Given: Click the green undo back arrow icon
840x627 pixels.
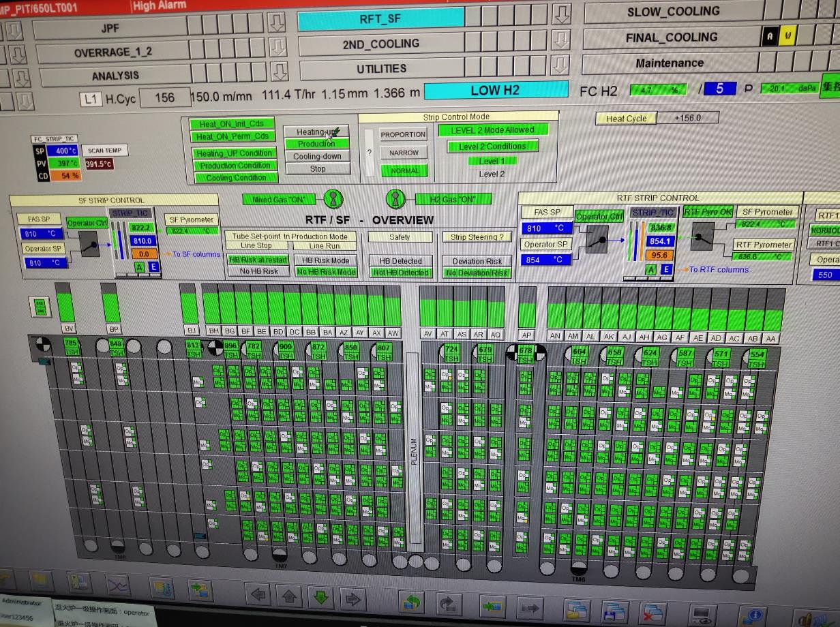Looking at the screenshot, I should (411, 602).
